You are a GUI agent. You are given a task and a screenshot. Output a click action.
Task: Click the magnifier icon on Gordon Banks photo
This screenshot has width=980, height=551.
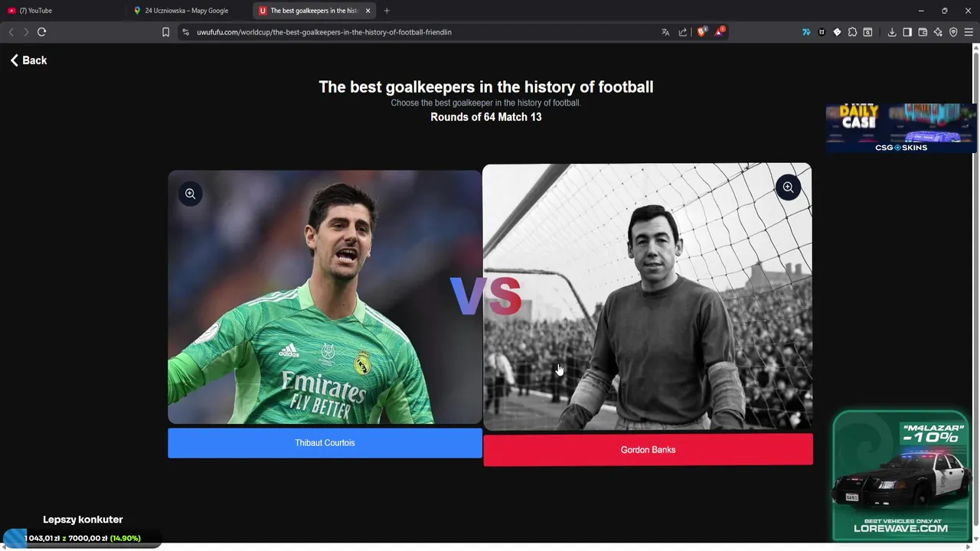[x=788, y=187]
